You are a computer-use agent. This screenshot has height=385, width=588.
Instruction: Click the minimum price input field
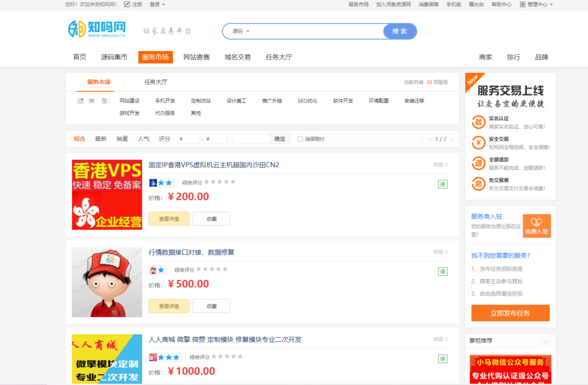(189, 139)
